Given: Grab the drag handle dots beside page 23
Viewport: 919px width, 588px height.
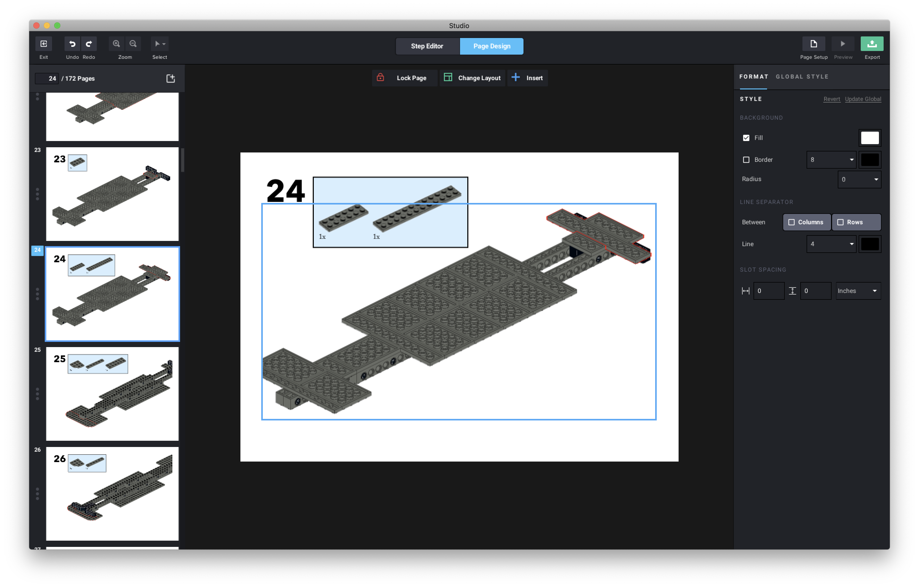Looking at the screenshot, I should (37, 194).
